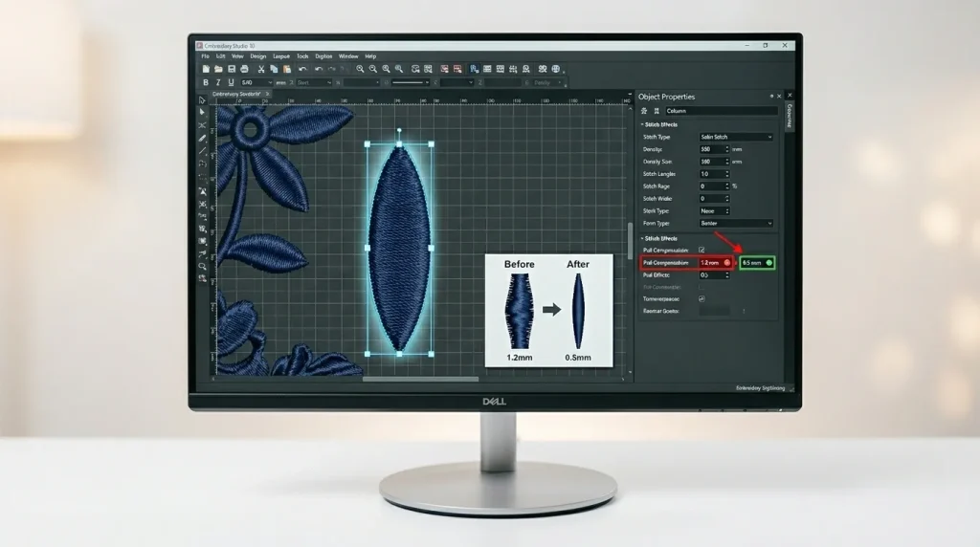Screen dimensions: 980x547
Task: Open the Tools menu
Action: pos(302,56)
